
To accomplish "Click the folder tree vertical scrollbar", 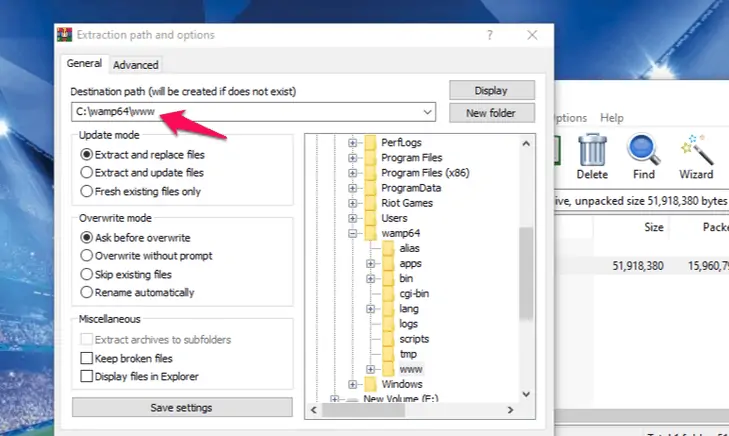I will [x=525, y=270].
